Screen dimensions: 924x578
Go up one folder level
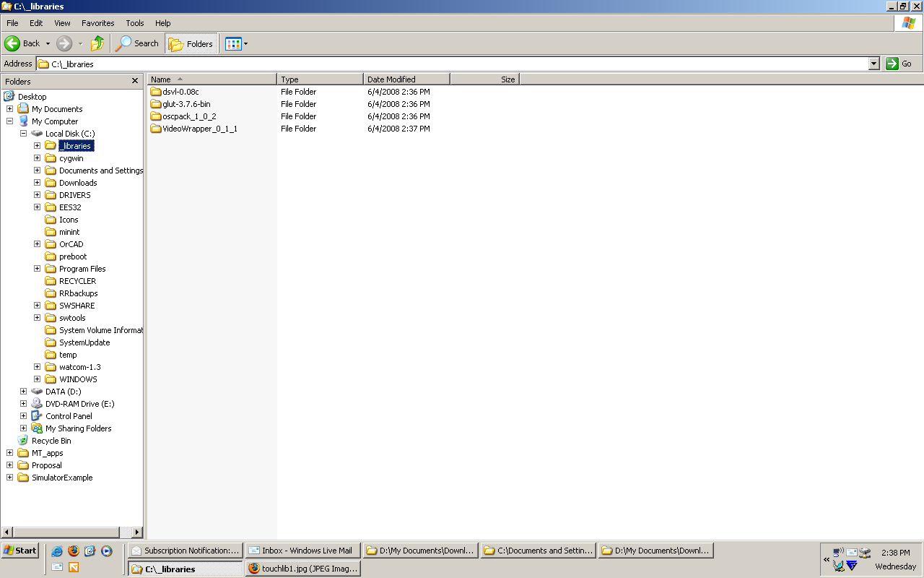(97, 43)
